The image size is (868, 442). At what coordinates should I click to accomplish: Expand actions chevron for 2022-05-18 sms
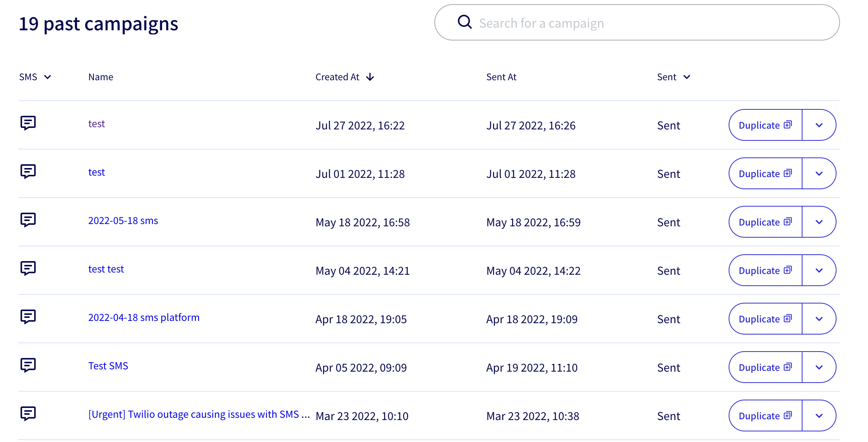point(819,222)
